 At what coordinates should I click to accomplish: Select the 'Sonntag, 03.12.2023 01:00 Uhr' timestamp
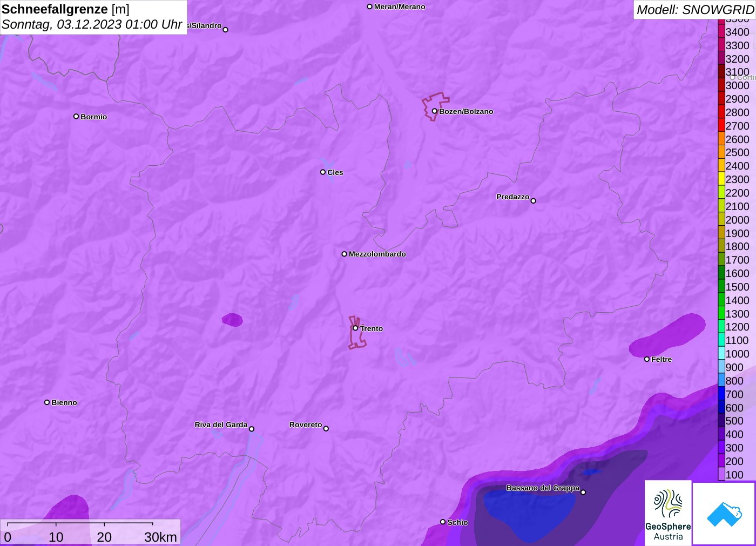point(92,24)
